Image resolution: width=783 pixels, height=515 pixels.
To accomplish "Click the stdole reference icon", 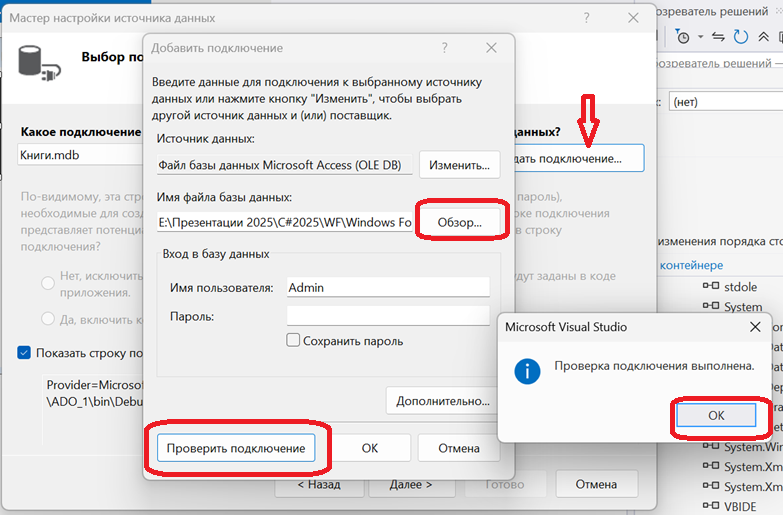I will (711, 286).
